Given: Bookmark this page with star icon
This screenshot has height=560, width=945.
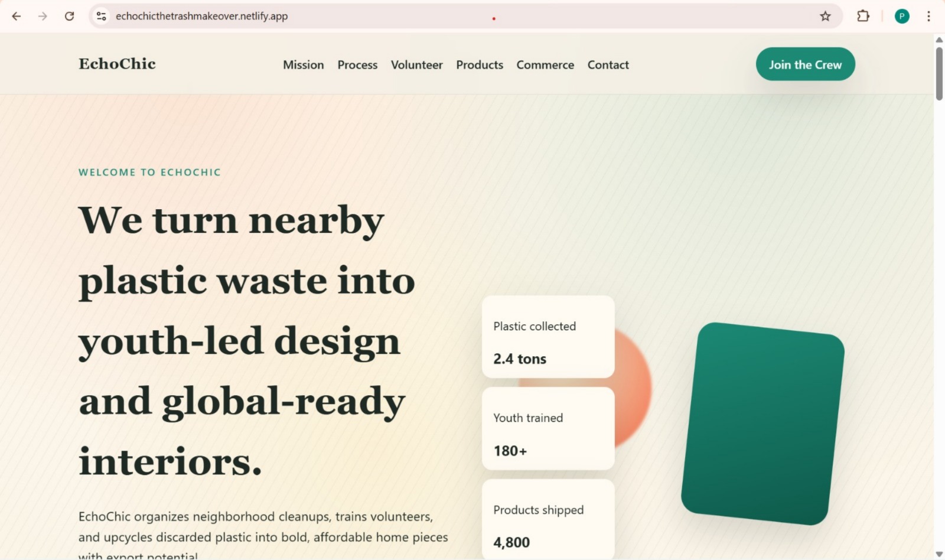Looking at the screenshot, I should [825, 16].
